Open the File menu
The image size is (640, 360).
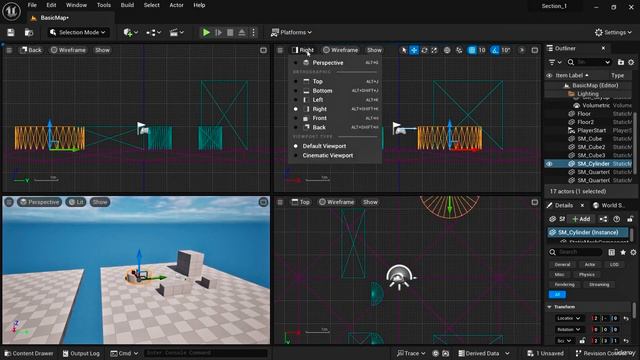(x=32, y=5)
